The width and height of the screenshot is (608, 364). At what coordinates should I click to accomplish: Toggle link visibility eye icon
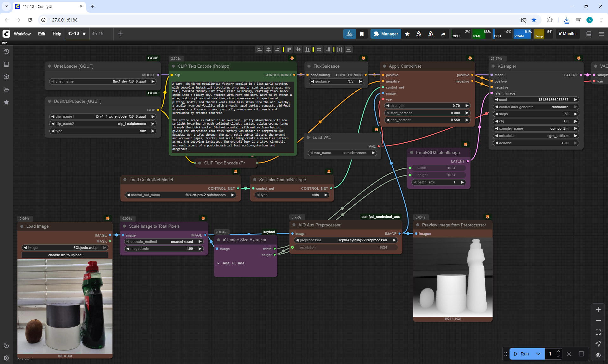pyautogui.click(x=598, y=355)
